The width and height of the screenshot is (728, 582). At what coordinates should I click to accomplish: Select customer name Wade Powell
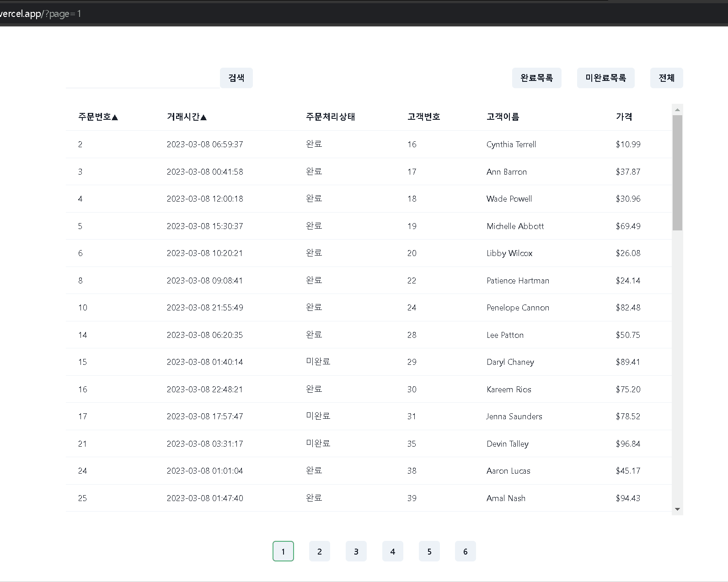pyautogui.click(x=509, y=199)
